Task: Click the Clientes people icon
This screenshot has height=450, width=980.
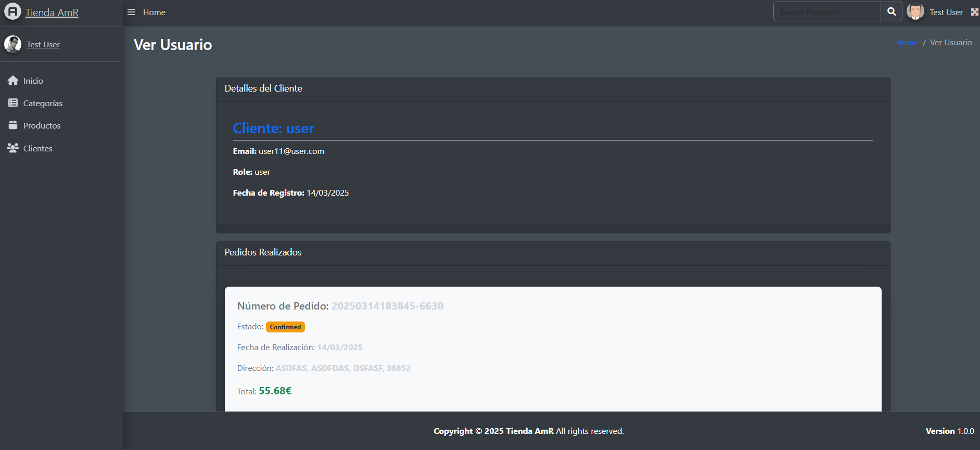Action: [13, 148]
